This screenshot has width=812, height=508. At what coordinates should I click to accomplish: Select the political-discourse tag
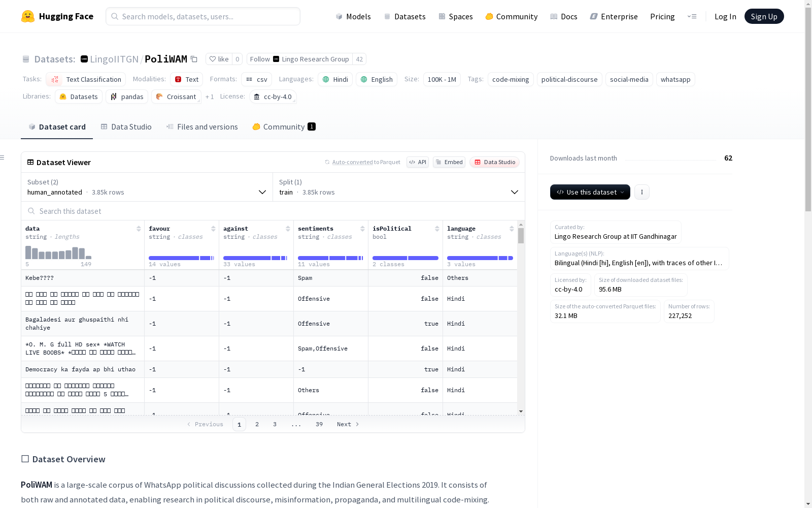pyautogui.click(x=569, y=79)
